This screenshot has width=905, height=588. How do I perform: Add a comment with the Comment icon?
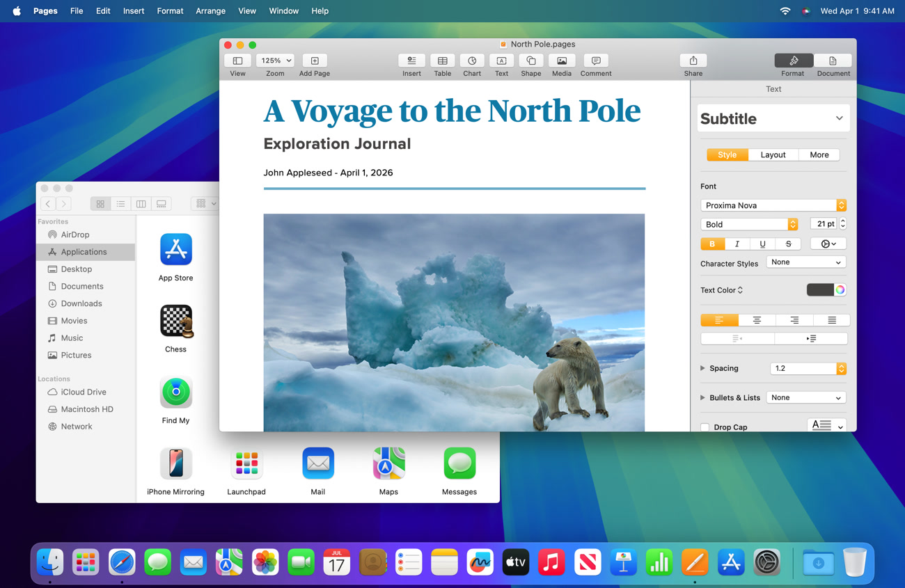(596, 61)
